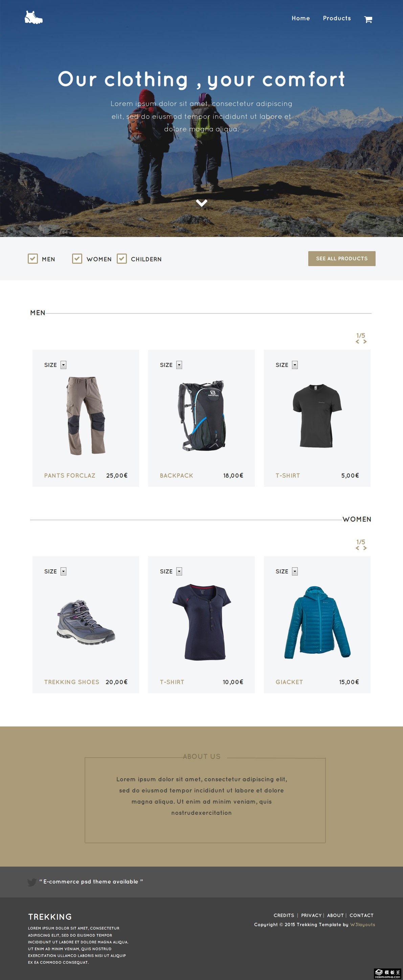Toggle the CHILDERN checkbox

(122, 259)
